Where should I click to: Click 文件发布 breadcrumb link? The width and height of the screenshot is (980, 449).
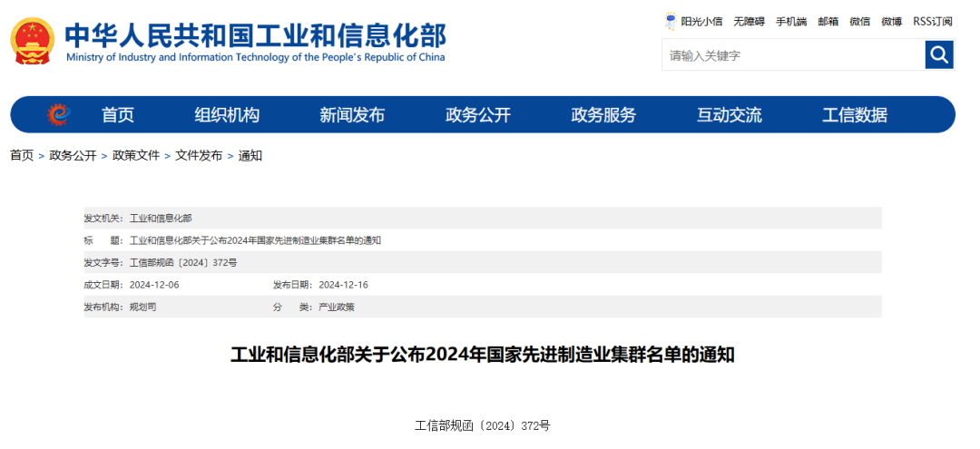[199, 156]
